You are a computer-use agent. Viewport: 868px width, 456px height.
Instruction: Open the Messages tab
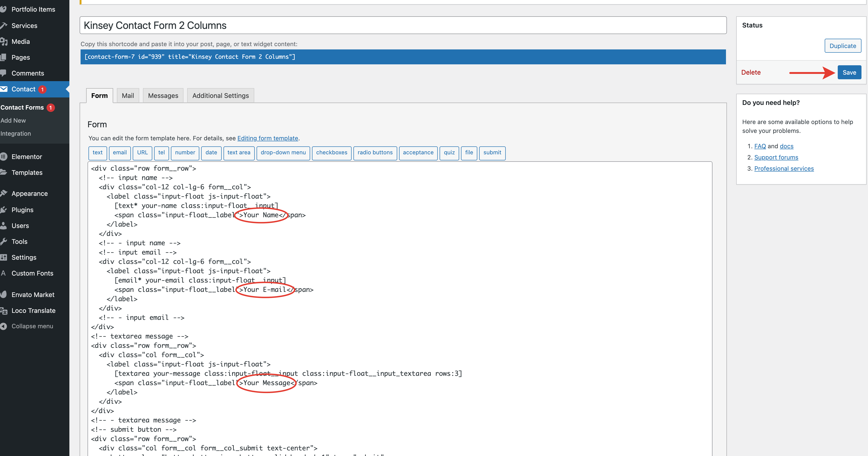click(x=163, y=96)
